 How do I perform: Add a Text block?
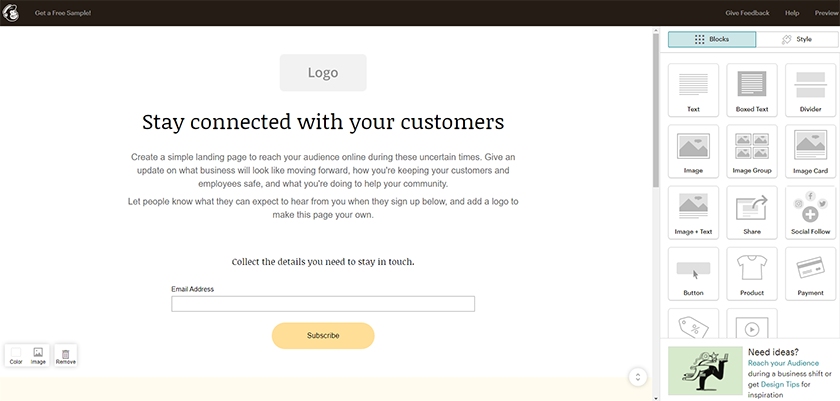693,90
